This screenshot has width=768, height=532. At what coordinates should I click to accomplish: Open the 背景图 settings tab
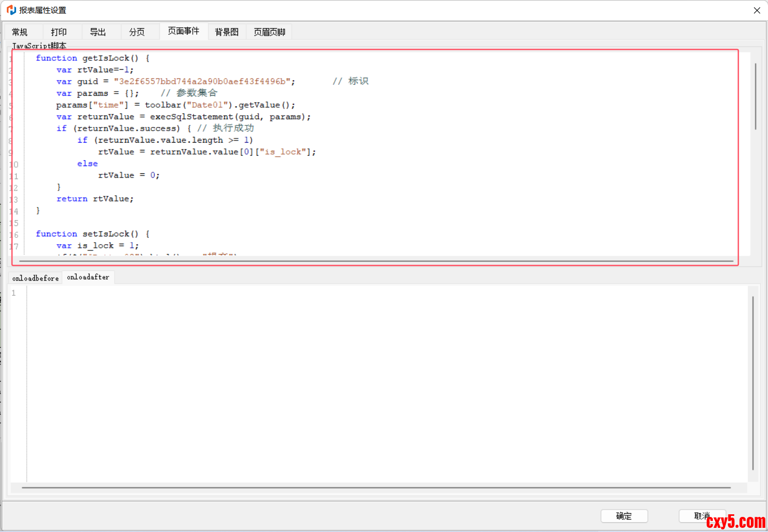[x=226, y=32]
